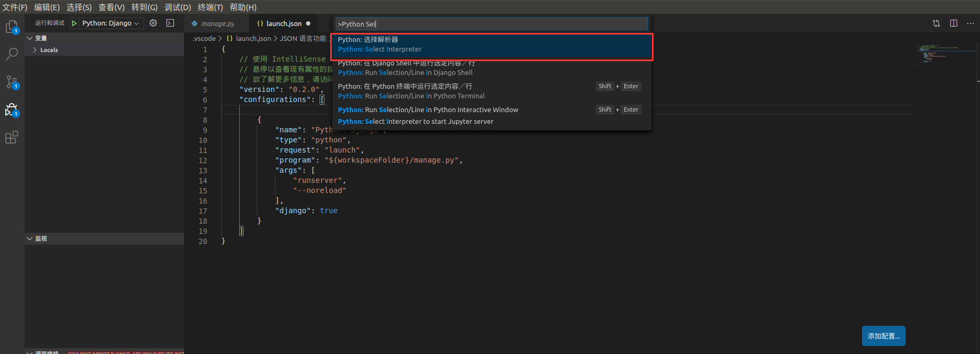Open the 选择(S) menu
Viewport: 980px width, 354px height.
click(79, 7)
